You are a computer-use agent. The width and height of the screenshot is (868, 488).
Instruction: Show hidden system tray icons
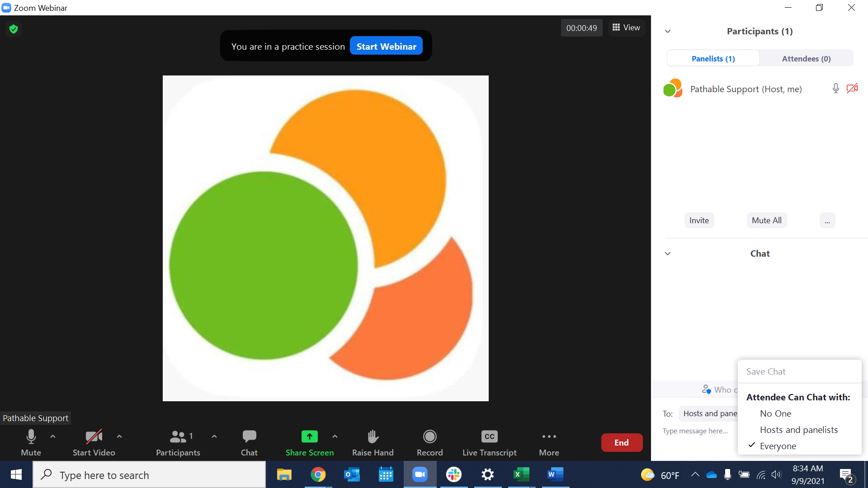695,475
